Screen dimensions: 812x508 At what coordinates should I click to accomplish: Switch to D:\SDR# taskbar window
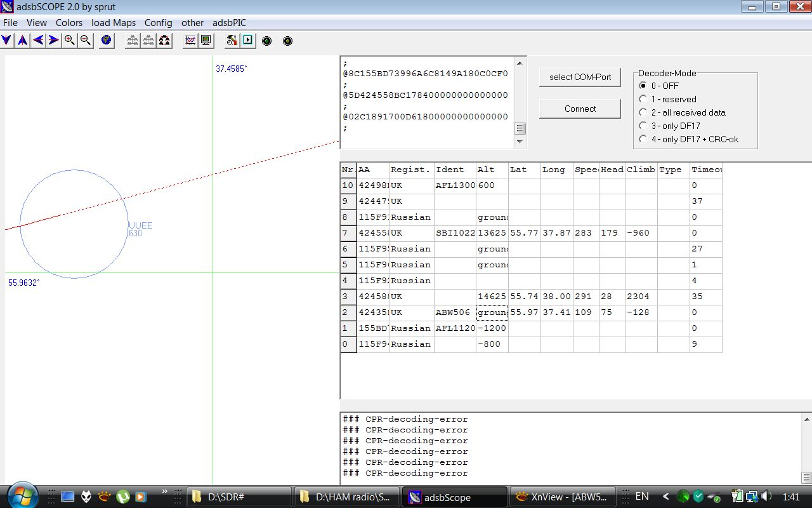239,497
